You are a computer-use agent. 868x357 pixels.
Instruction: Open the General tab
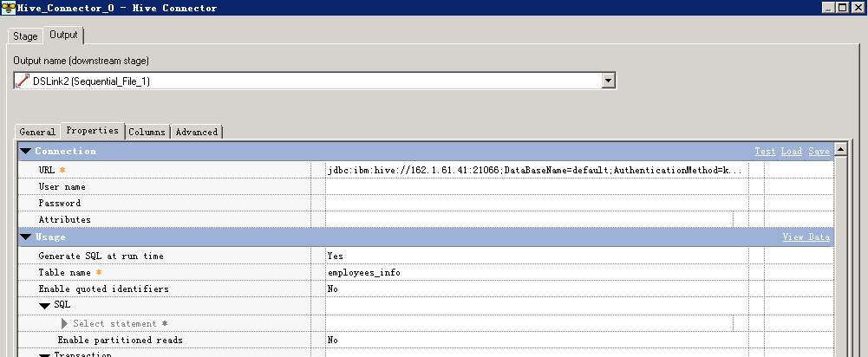[37, 132]
